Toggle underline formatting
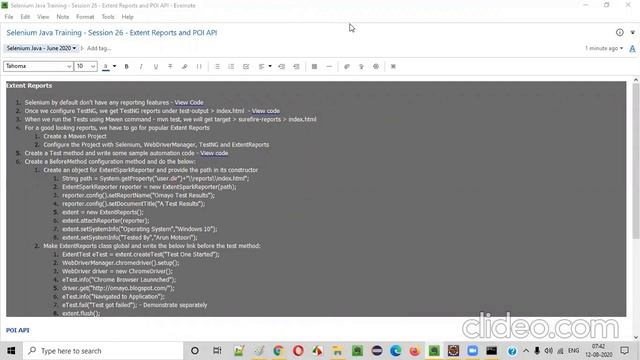Screen dimensions: 640x360 (156, 67)
